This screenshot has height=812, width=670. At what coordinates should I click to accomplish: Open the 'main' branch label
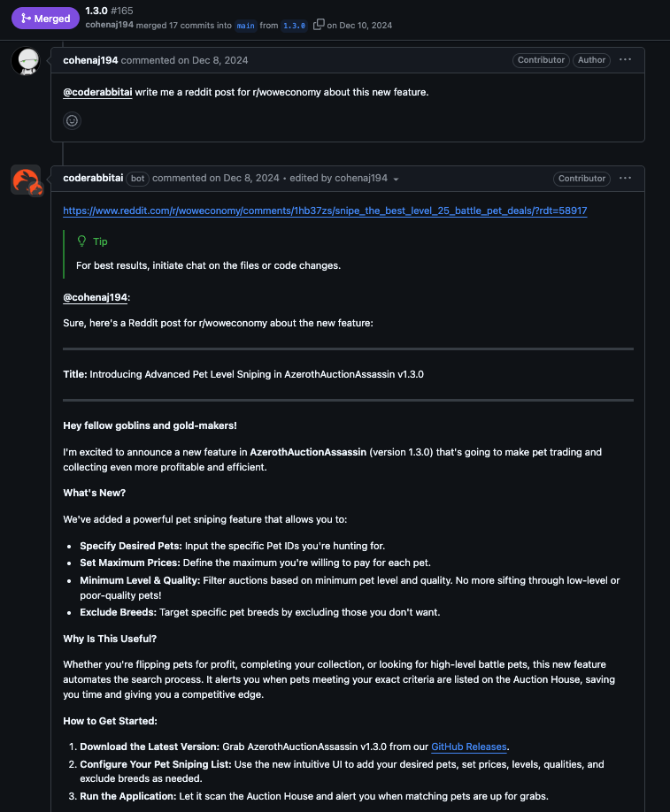[x=245, y=26]
